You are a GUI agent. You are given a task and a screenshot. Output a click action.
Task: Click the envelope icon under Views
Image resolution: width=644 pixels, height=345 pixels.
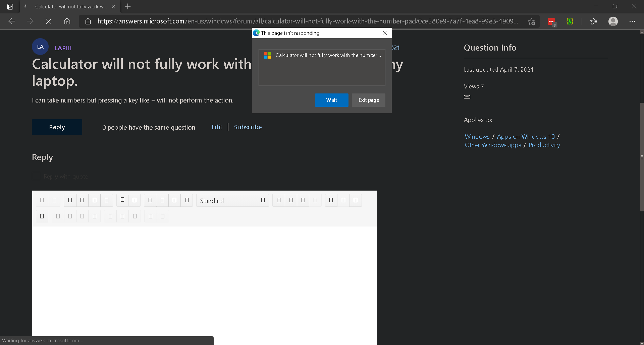point(467,97)
